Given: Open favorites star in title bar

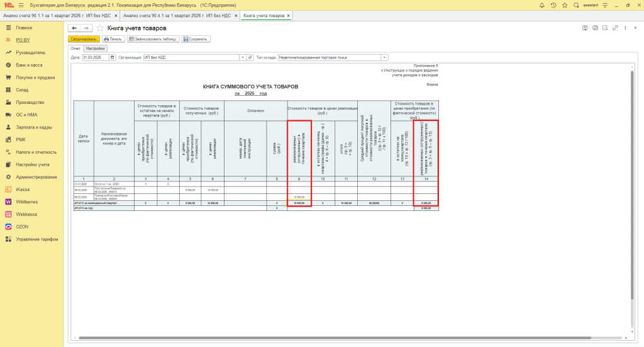Looking at the screenshot, I should (563, 5).
